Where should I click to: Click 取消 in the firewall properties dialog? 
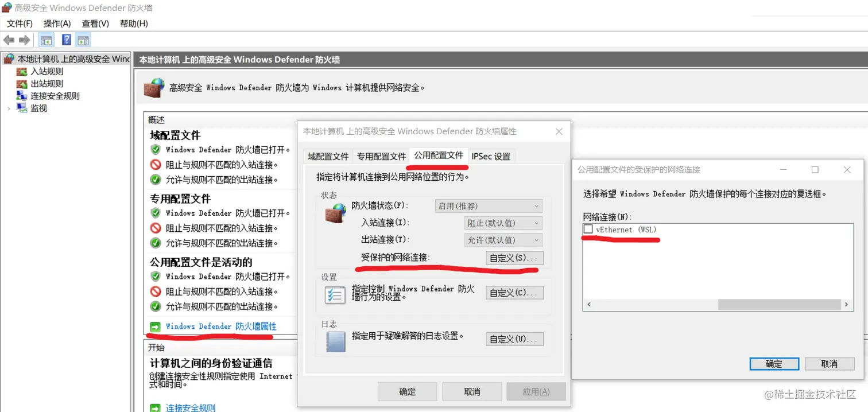tap(472, 392)
